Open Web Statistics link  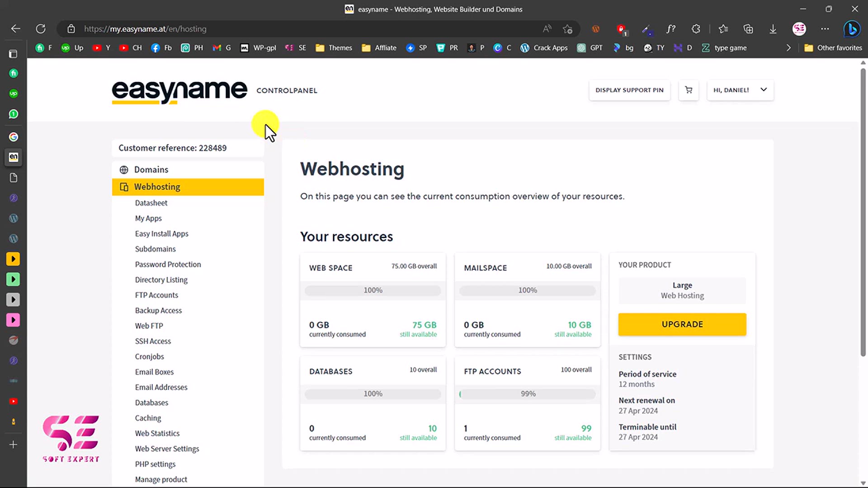coord(157,434)
